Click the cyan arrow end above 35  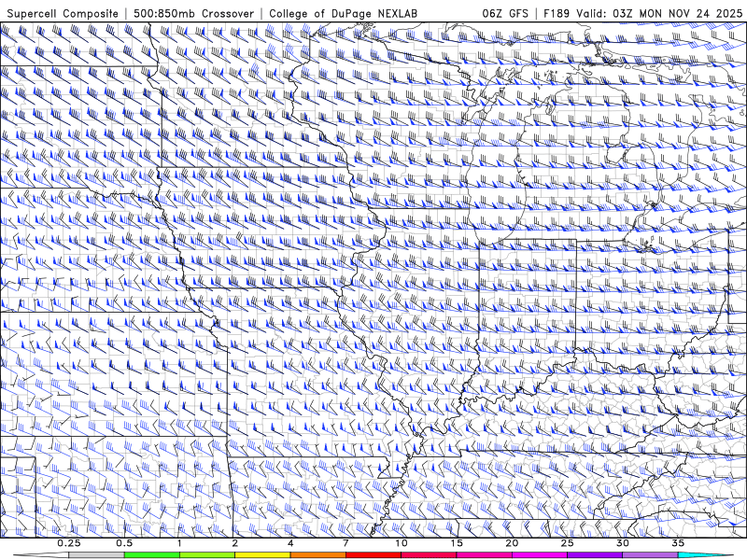[706, 555]
